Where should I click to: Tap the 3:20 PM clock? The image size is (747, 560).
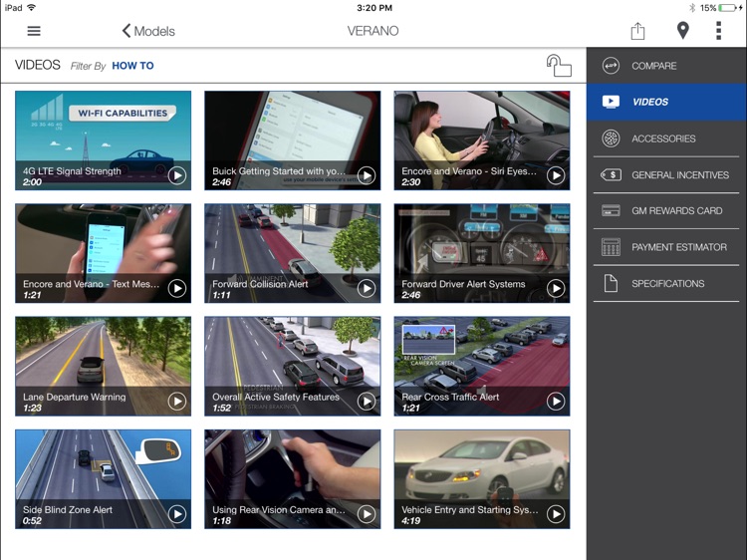(374, 8)
